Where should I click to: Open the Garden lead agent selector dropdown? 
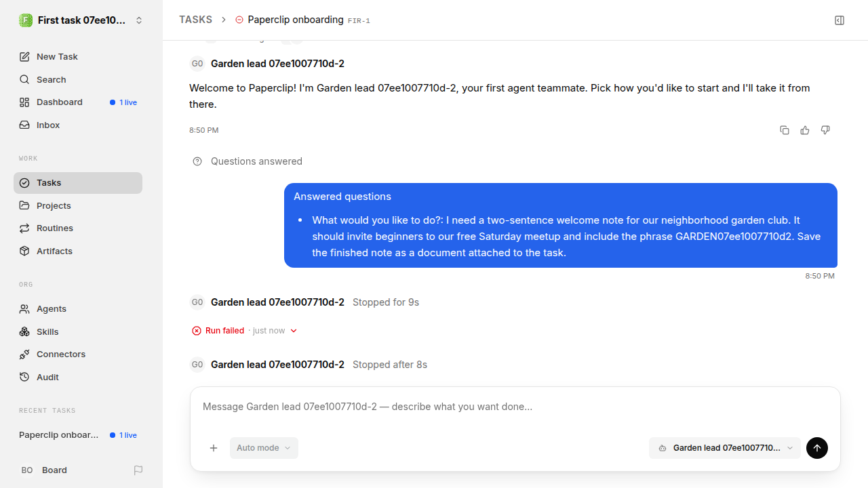pyautogui.click(x=725, y=448)
